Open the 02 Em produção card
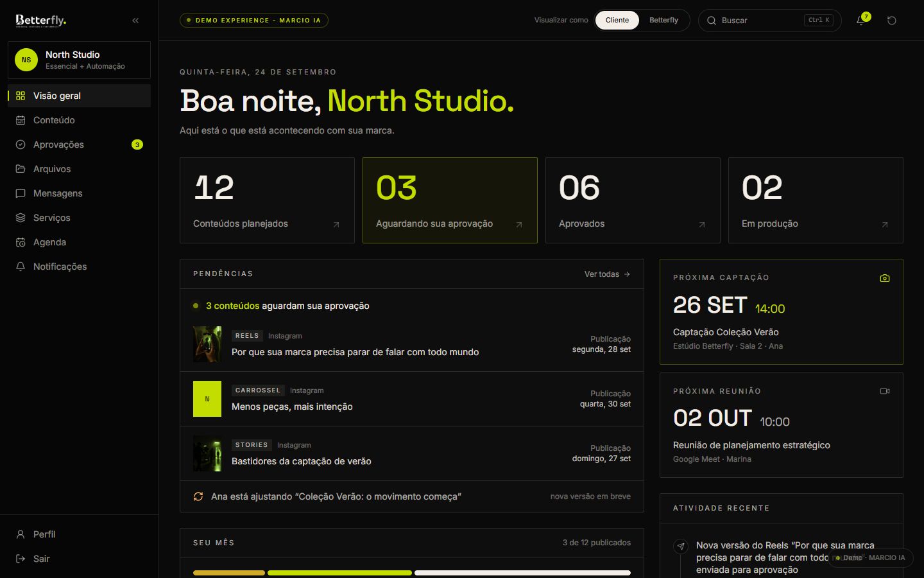 point(816,200)
